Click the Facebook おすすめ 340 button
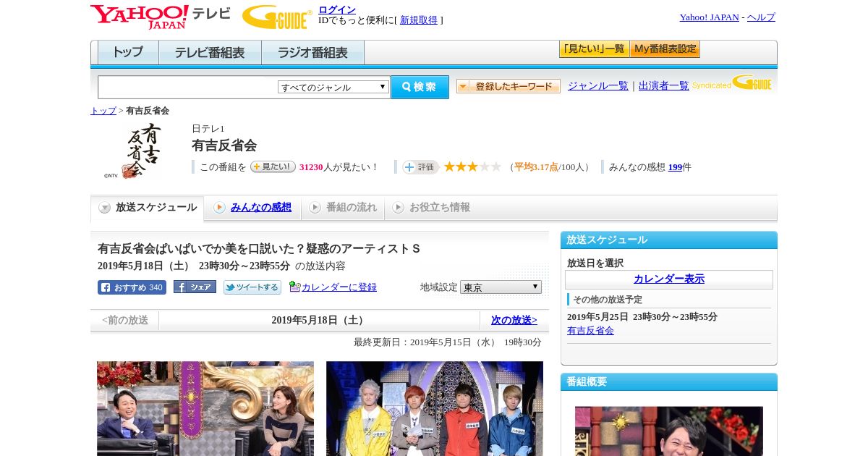The image size is (868, 456). point(132,287)
